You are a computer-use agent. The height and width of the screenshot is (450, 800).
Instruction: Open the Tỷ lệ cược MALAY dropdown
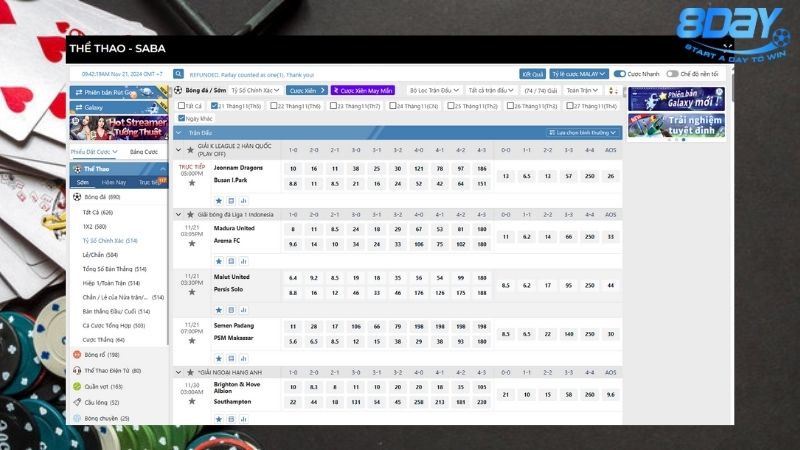(x=579, y=74)
